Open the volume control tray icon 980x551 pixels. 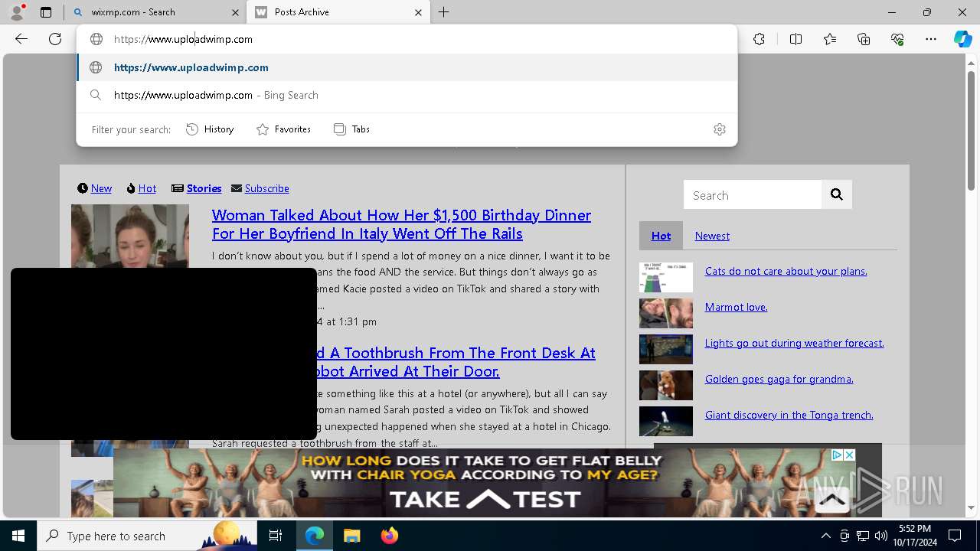(881, 536)
